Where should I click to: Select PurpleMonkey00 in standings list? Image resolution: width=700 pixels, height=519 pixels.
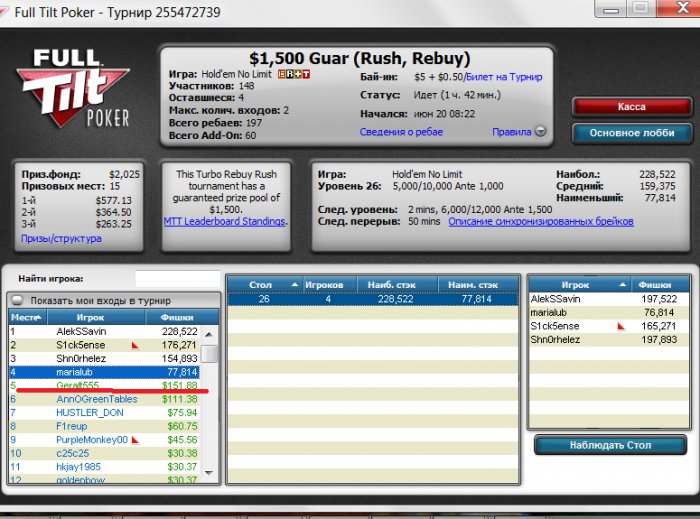104,440
